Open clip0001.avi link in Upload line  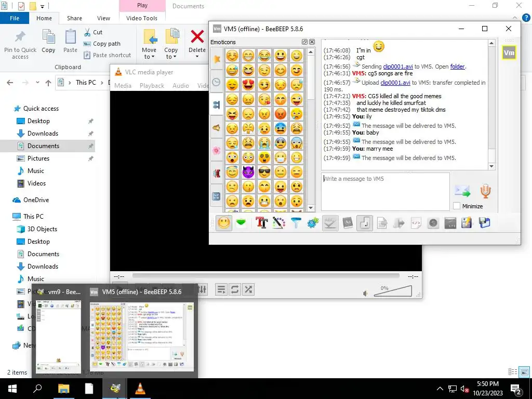395,83
